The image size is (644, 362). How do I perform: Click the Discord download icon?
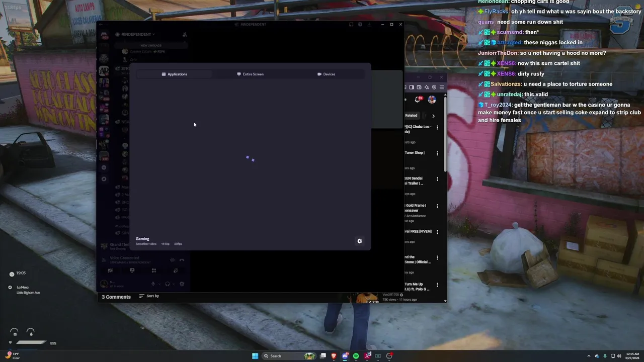(369, 24)
